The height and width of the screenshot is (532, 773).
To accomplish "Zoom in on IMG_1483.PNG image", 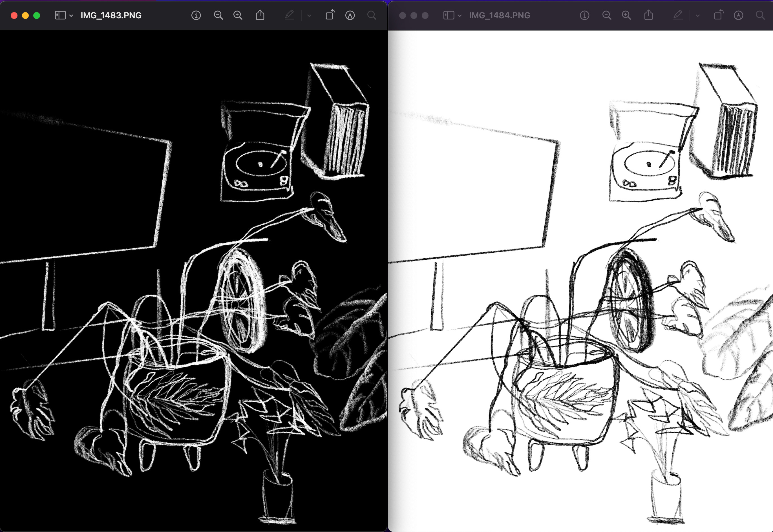I will click(238, 15).
